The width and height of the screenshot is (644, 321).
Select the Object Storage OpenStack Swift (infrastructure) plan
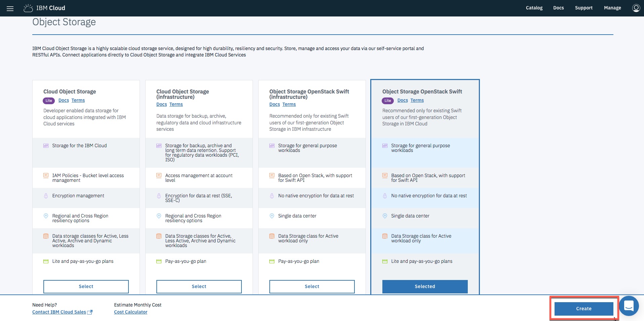(x=312, y=286)
